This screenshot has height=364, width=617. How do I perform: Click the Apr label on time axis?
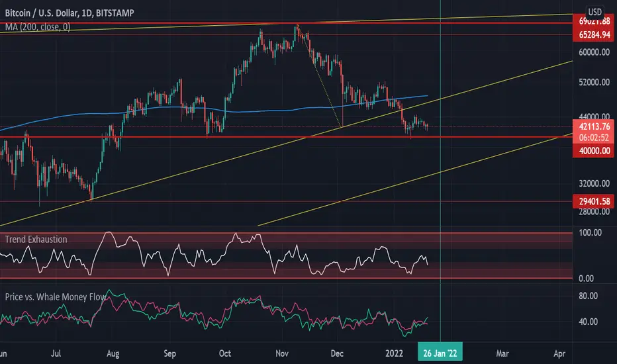(559, 353)
